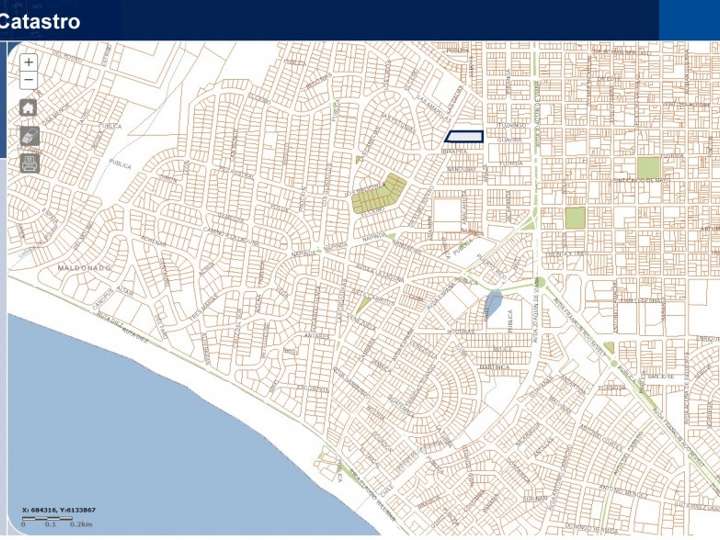Click the smaller green square below the plaza

point(574,217)
